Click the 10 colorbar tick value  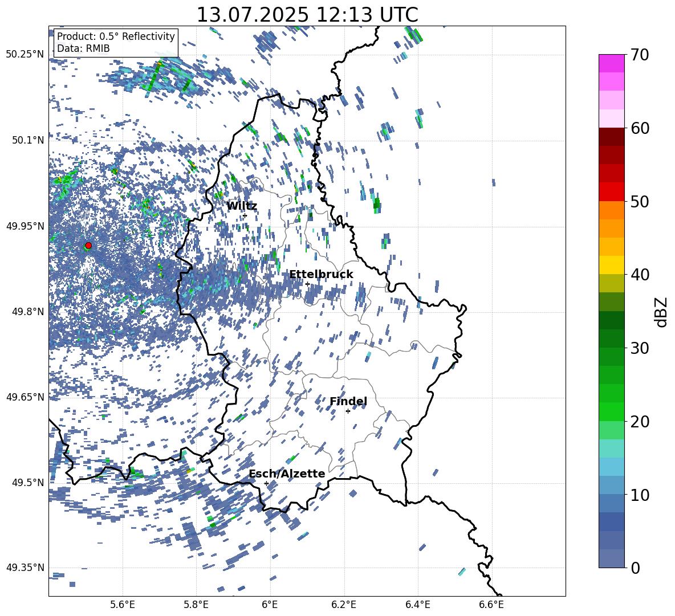640,495
